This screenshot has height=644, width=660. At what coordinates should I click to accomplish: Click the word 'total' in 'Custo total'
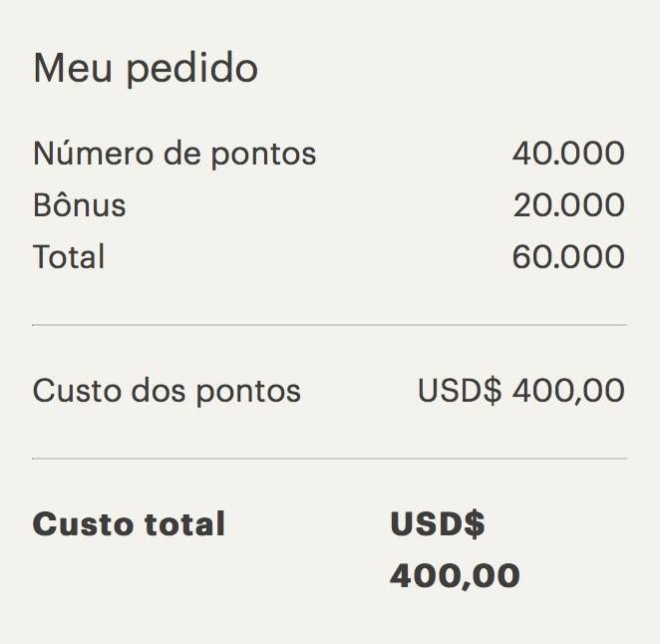184,524
